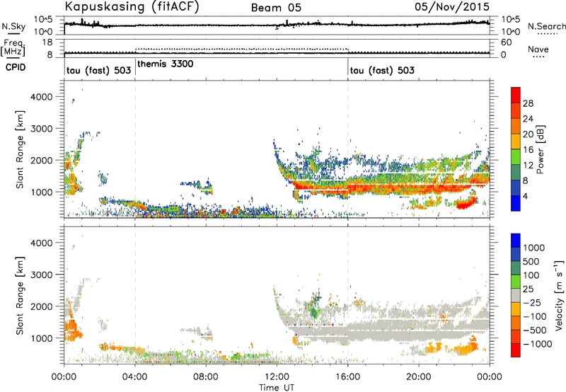566x392 pixels.
Task: Click the "4000" range tick in the power panel
Action: (x=41, y=97)
